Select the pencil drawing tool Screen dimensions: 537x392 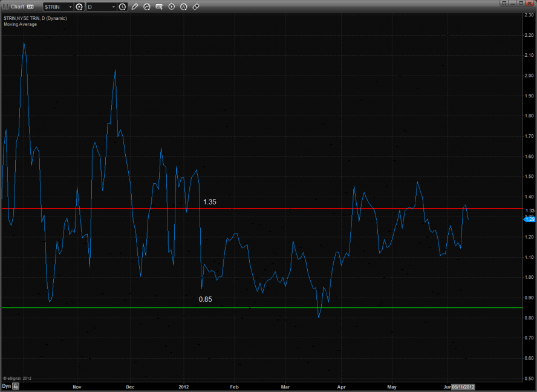[135, 7]
